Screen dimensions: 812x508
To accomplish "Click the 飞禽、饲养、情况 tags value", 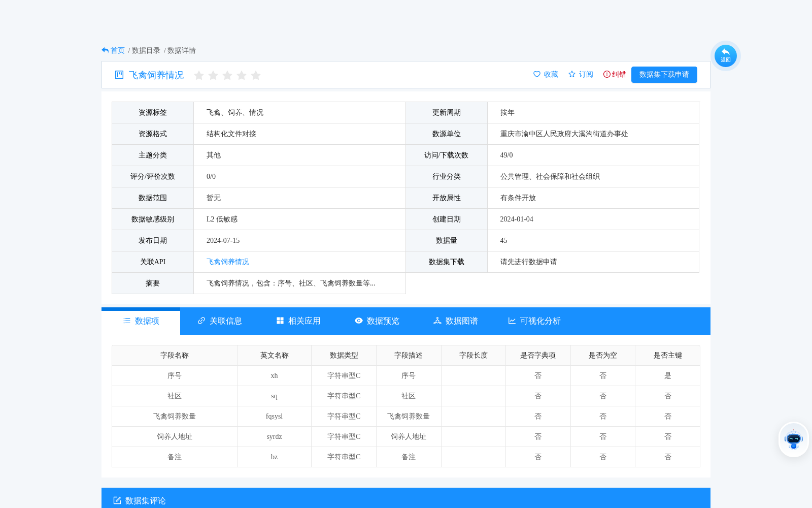I will pyautogui.click(x=235, y=112).
